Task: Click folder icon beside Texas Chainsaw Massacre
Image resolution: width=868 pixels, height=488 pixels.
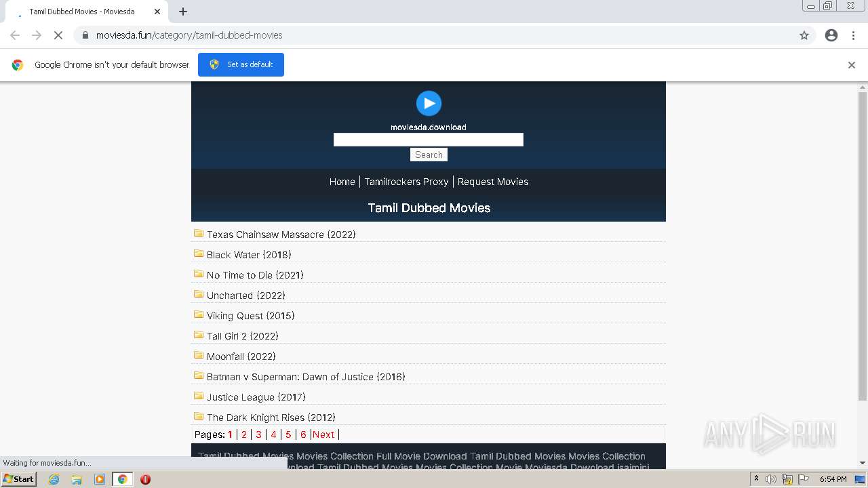Action: coord(199,233)
